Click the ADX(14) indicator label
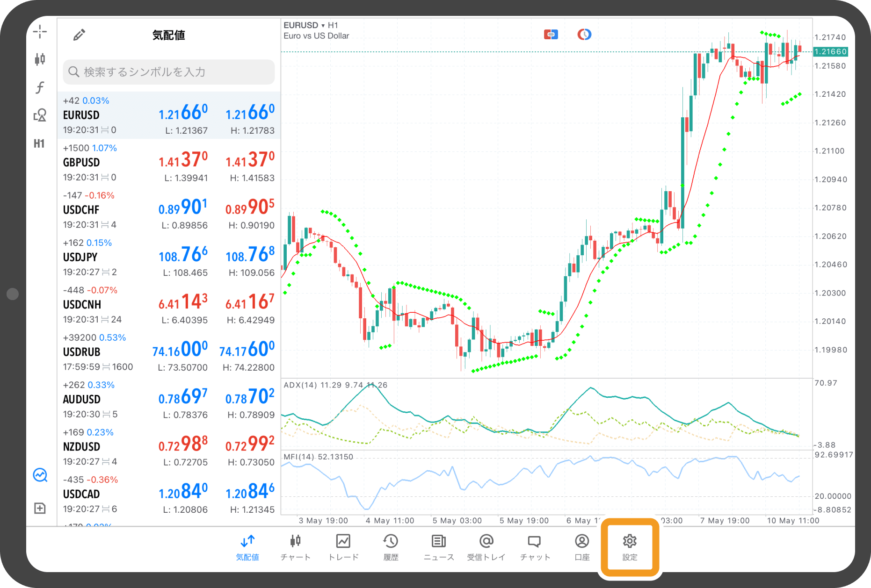 tap(300, 385)
